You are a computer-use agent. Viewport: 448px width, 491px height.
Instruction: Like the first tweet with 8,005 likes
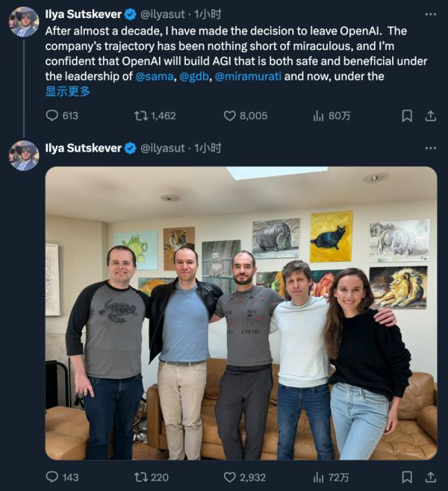[x=231, y=116]
